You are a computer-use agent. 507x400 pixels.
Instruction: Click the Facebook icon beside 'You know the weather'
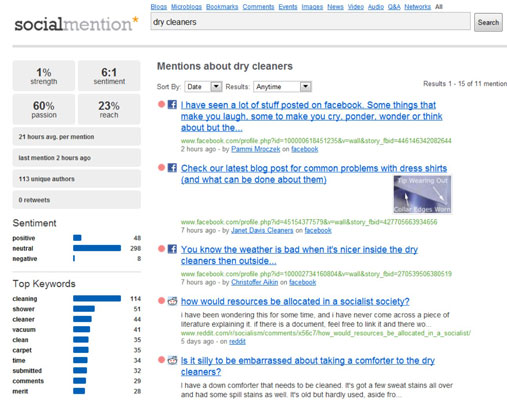[x=172, y=249]
